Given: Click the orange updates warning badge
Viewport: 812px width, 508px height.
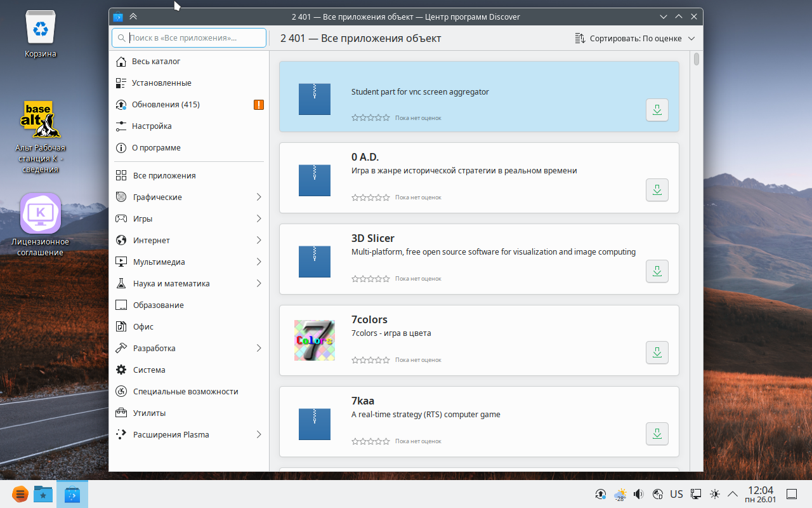Looking at the screenshot, I should [258, 105].
